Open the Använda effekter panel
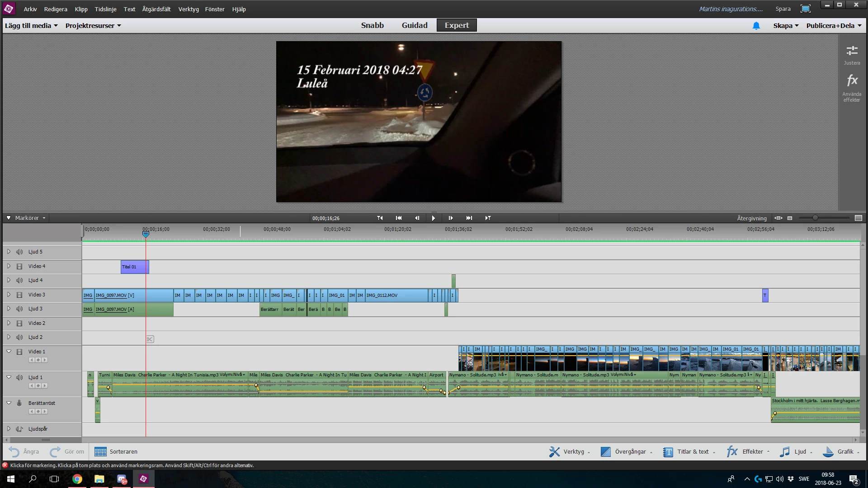 852,88
